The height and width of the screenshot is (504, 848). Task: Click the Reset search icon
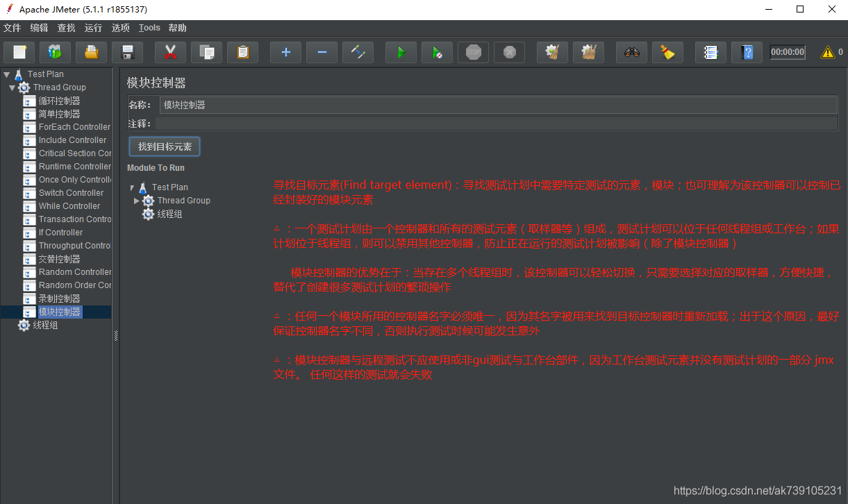[x=667, y=52]
